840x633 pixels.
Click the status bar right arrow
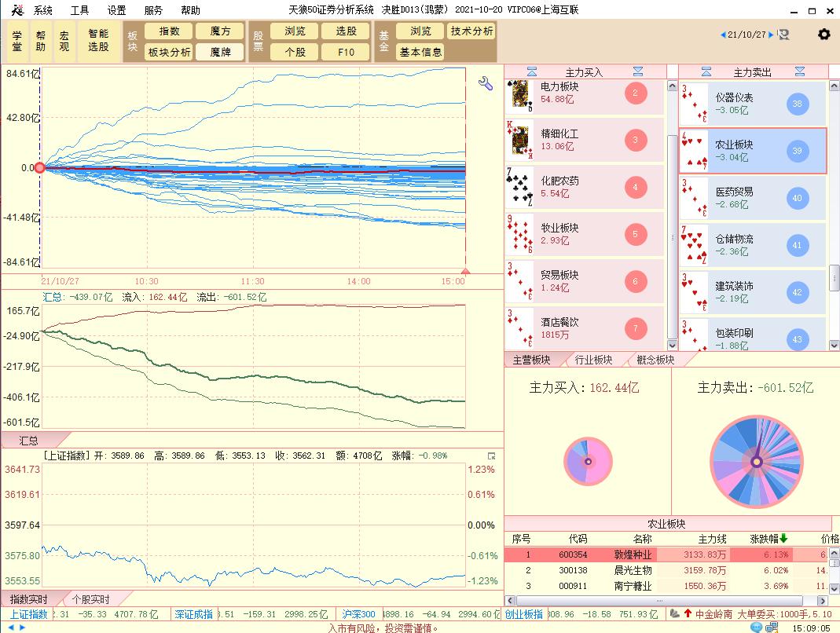[x=22, y=627]
